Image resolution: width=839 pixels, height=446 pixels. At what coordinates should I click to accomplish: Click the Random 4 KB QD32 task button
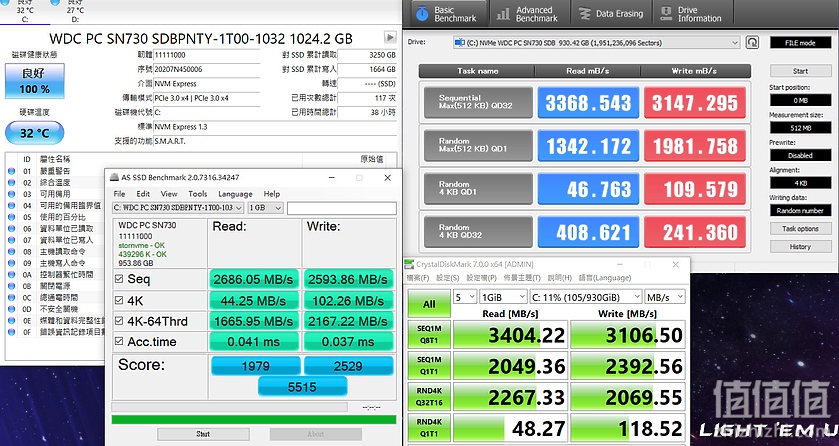click(478, 232)
